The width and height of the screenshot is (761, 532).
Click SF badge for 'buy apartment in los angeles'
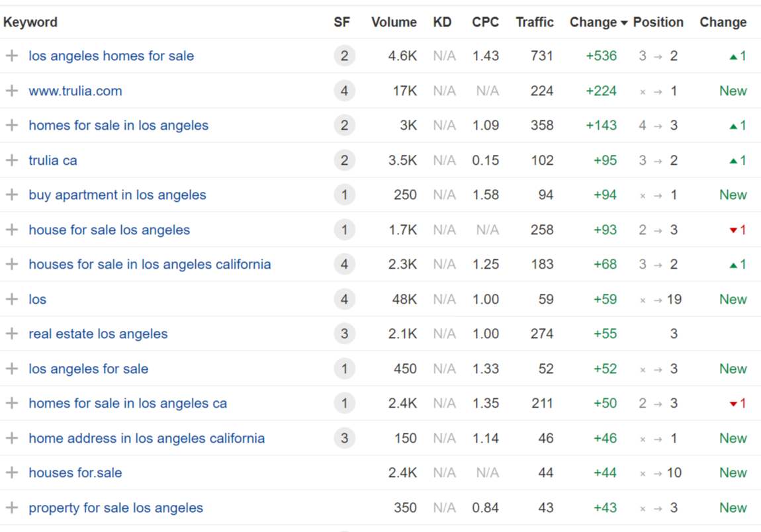(344, 195)
